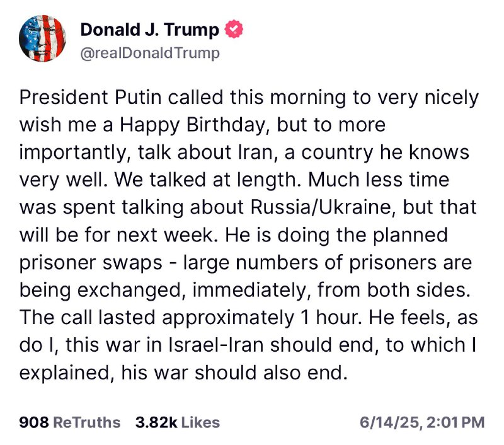Click the 2:01 PM post time
This screenshot has height=445, width=504.
point(455,422)
